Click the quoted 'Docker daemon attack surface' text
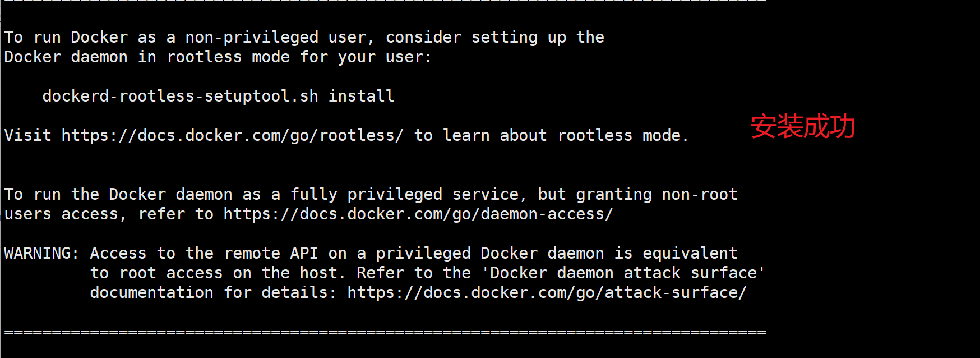 (x=623, y=273)
